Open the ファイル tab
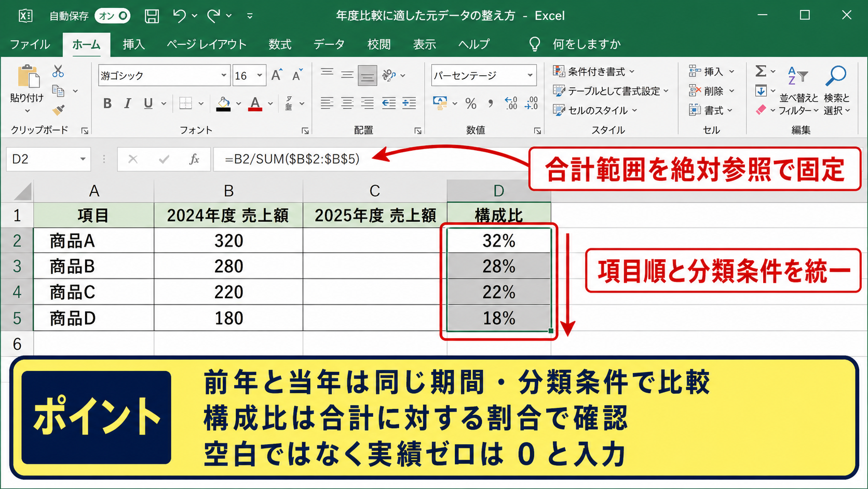Screen dimensions: 868x489 click(x=30, y=45)
